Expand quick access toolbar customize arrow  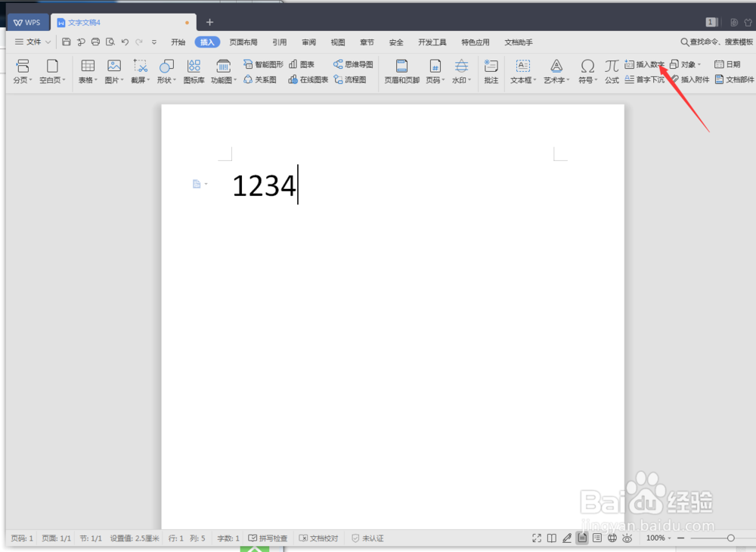click(x=154, y=42)
